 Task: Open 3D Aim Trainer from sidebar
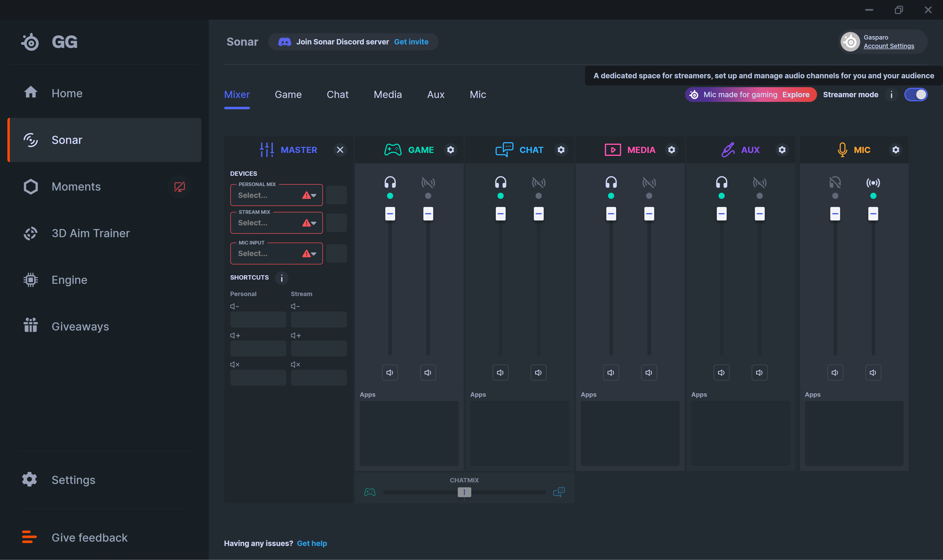[x=105, y=233]
